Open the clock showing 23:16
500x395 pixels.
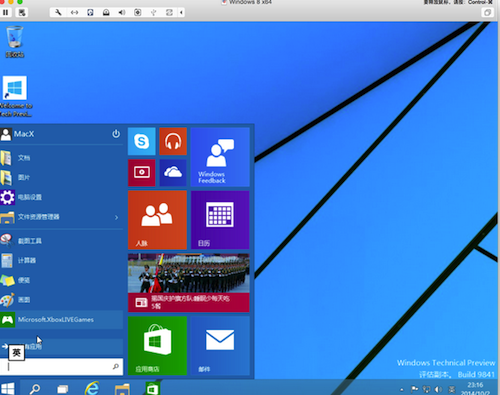475,388
